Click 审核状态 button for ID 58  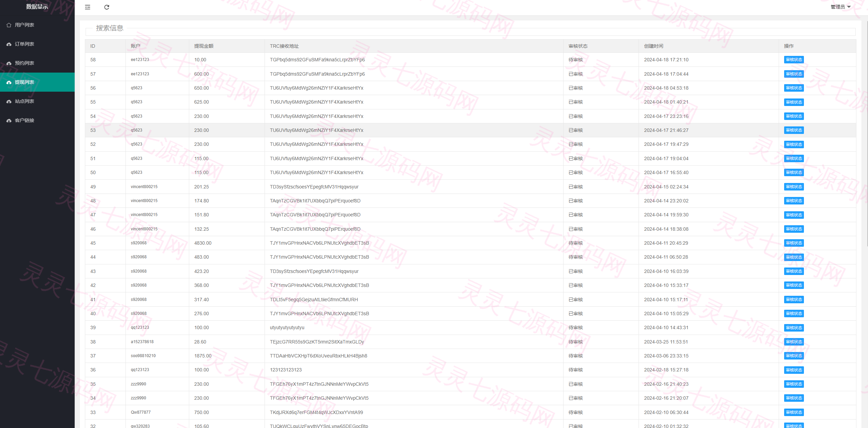coord(794,60)
